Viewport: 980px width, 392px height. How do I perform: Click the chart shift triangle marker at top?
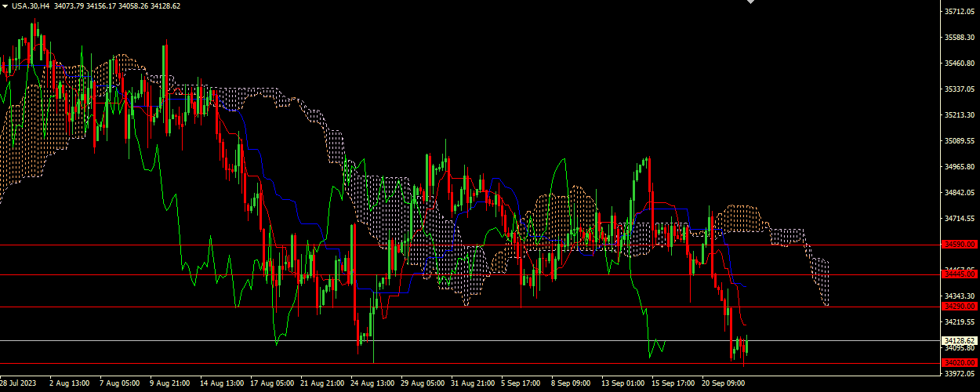coord(750,2)
